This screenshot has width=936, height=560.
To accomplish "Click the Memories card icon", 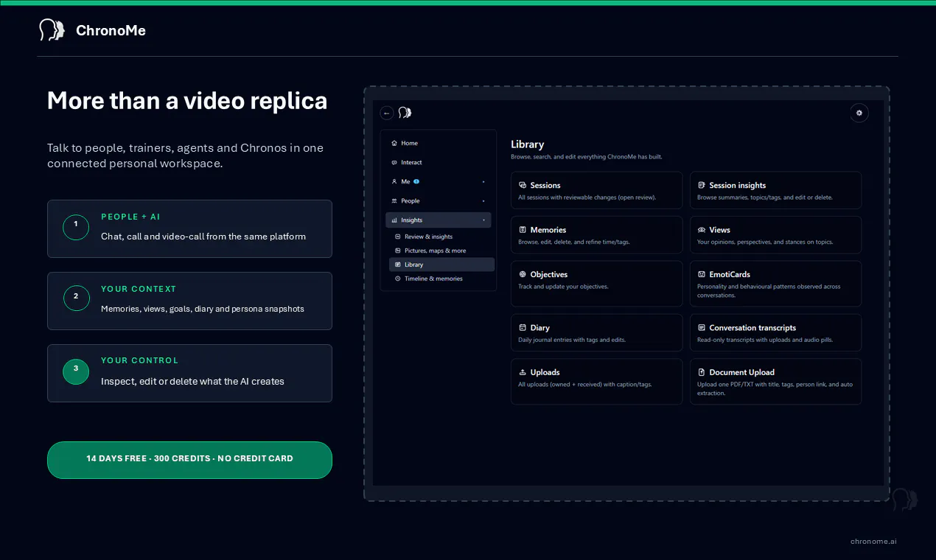I will point(523,230).
